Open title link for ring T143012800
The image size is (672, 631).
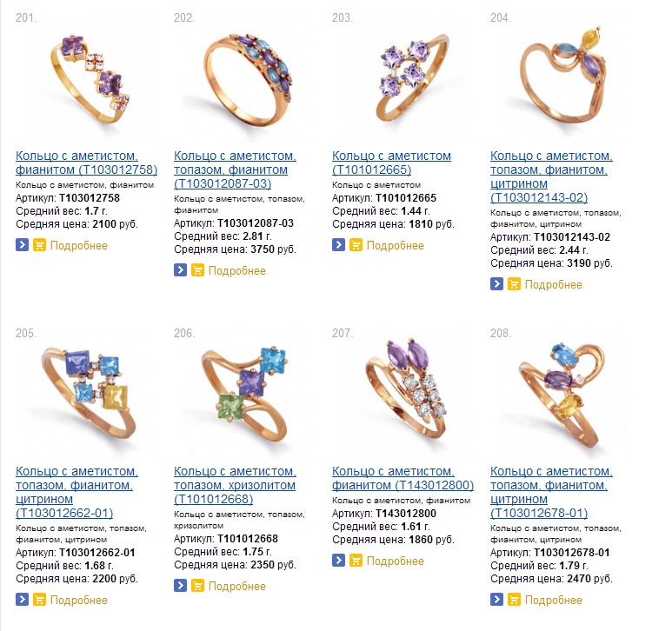click(x=403, y=478)
